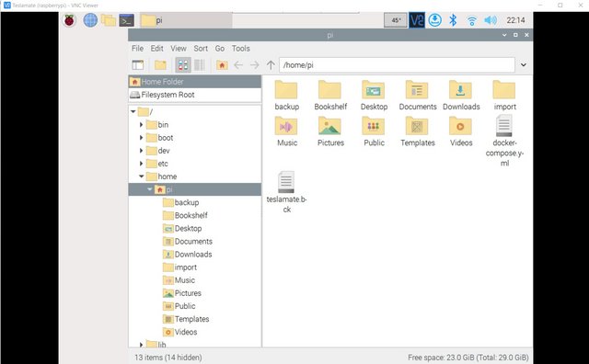Collapse the home folder tree node
Viewport: 589px width, 364px height.
click(x=141, y=176)
